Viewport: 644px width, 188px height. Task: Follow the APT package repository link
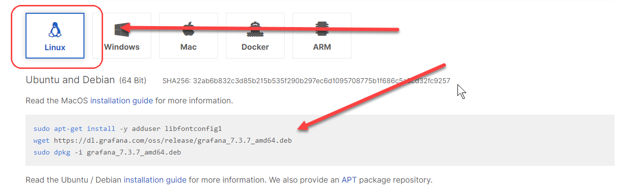pos(349,180)
